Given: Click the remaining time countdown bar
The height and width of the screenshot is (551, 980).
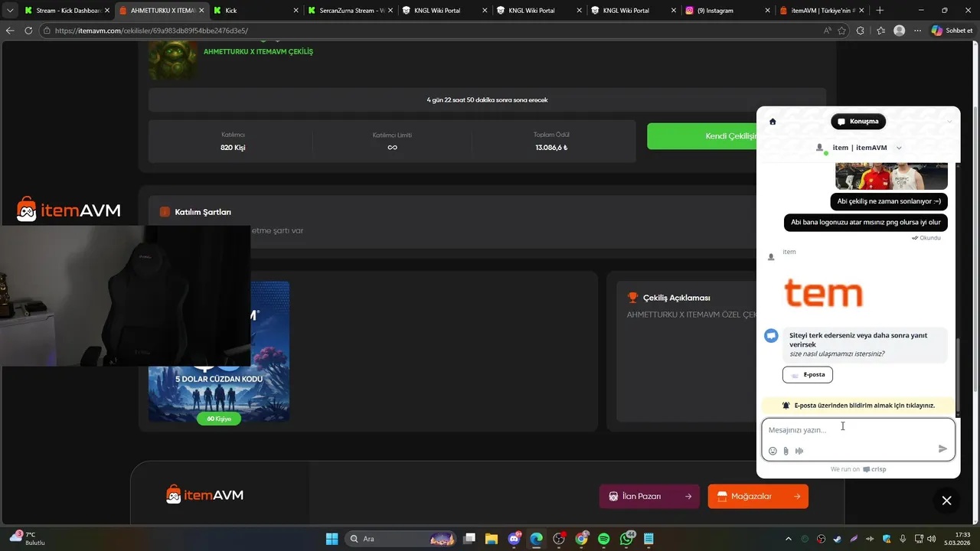Looking at the screenshot, I should (487, 99).
